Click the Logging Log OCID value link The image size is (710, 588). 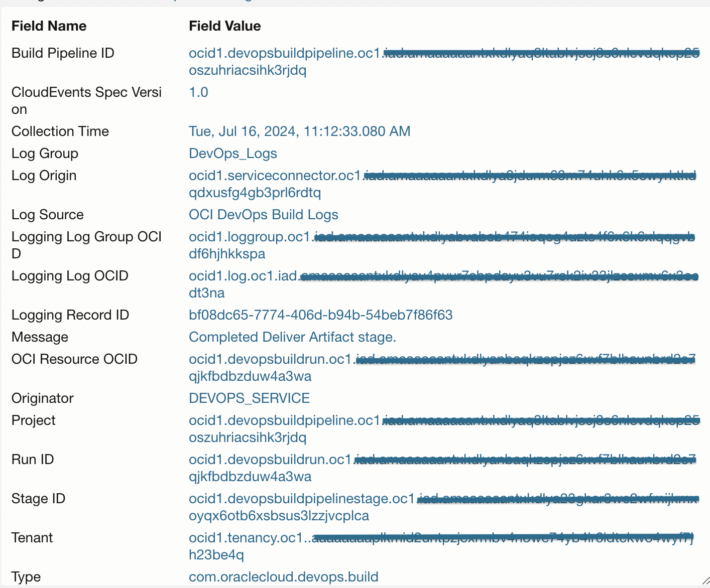coord(243,276)
